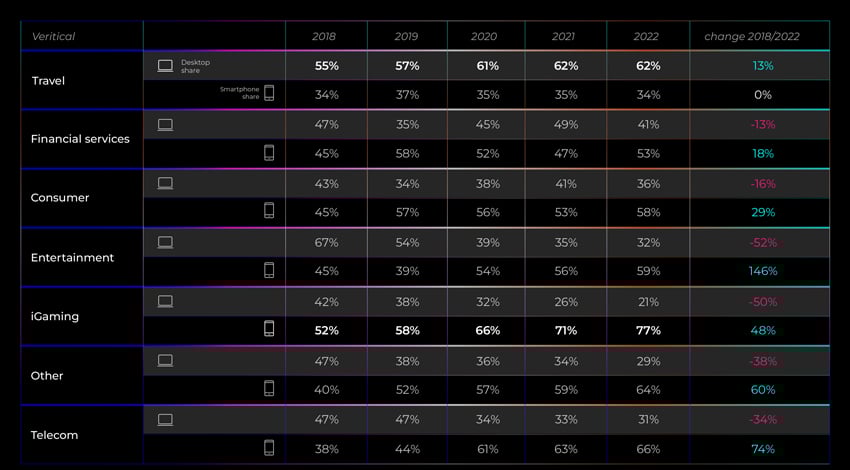Select the iGaming vertical label
Screen dimensions: 850x470
tap(55, 316)
